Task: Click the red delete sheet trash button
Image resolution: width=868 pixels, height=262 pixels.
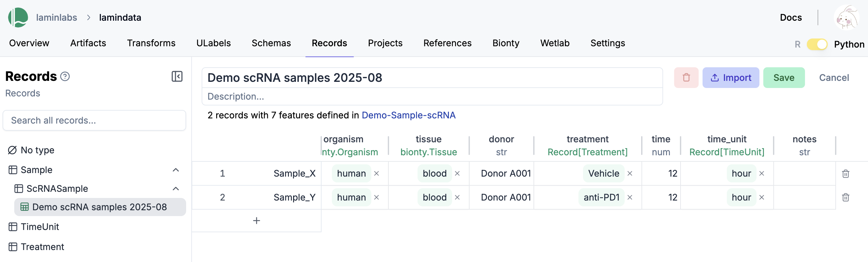Action: click(x=686, y=78)
